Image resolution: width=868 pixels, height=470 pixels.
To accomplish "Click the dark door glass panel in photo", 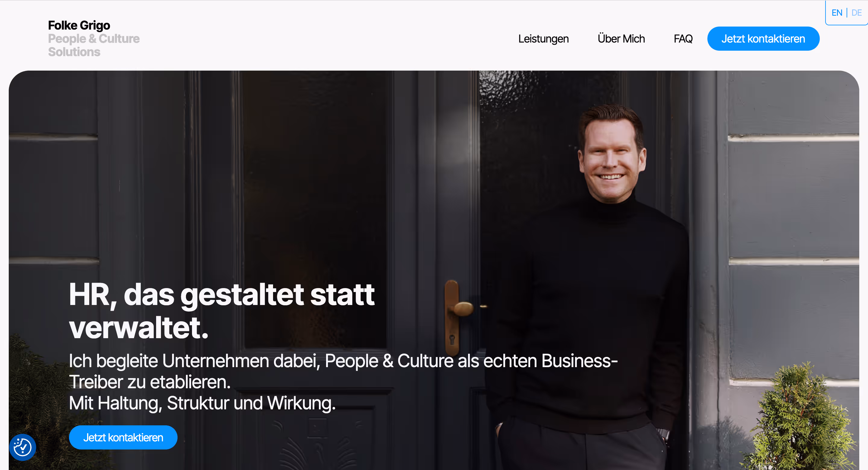I will (x=315, y=209).
